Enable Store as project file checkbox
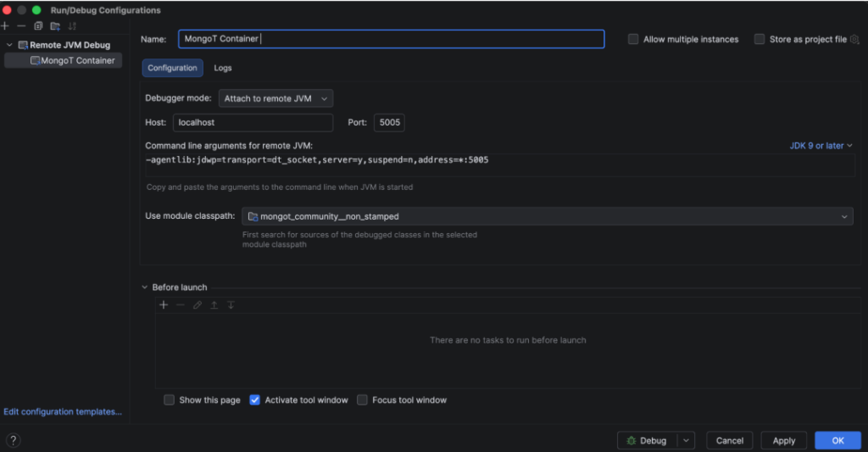868x452 pixels. 759,39
